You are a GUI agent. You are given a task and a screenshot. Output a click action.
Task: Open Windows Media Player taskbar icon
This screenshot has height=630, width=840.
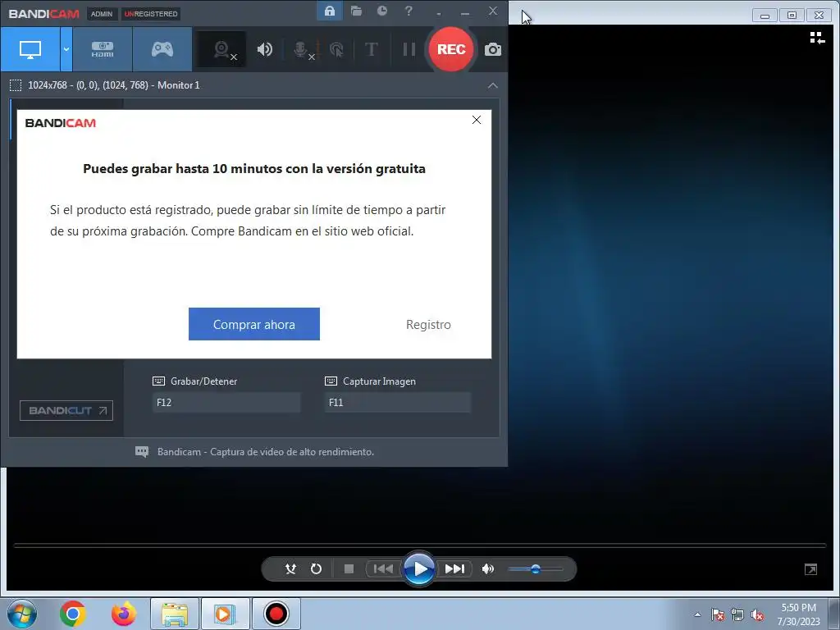coord(225,614)
